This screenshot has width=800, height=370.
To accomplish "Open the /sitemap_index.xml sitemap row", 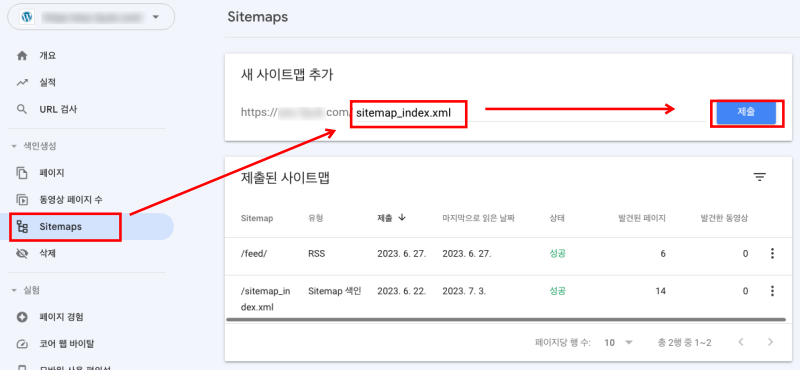I will pyautogui.click(x=508, y=297).
